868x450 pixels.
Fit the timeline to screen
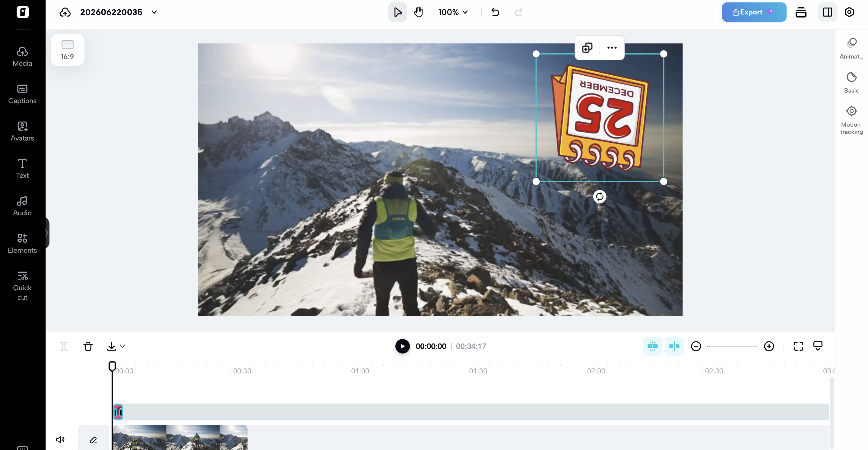[798, 346]
